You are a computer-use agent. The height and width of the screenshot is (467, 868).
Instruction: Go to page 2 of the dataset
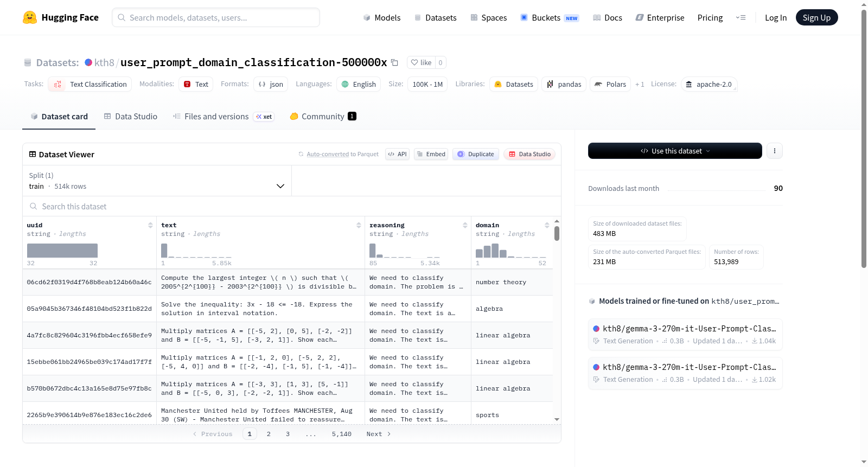point(269,434)
